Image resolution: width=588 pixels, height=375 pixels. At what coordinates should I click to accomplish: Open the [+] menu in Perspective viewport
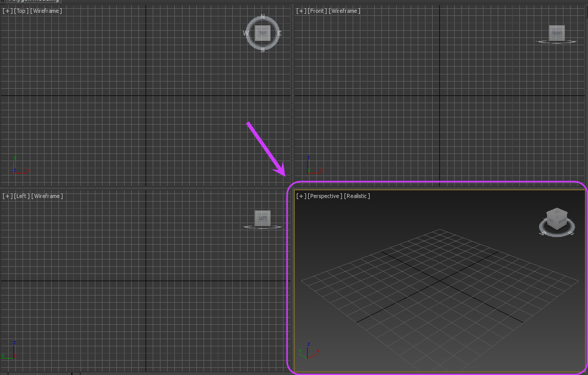point(301,196)
